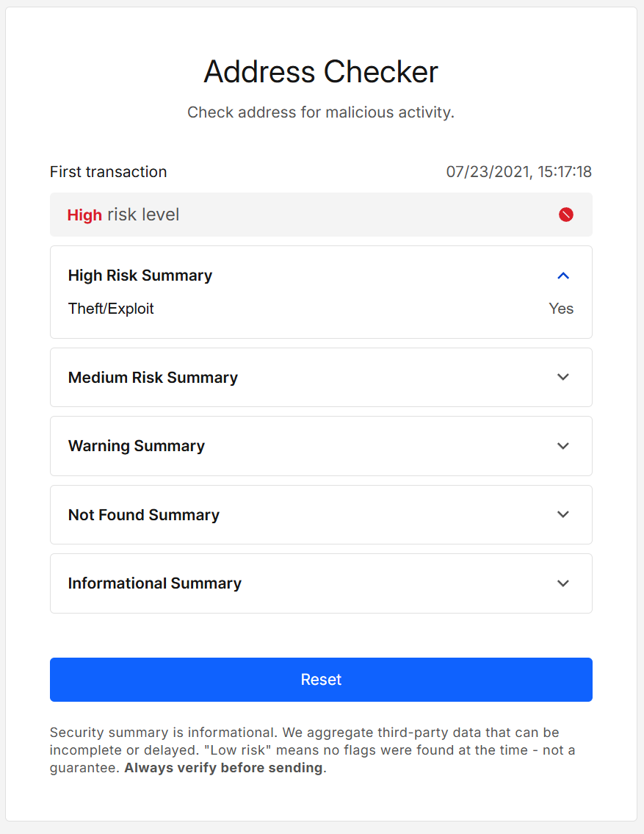The width and height of the screenshot is (644, 834).
Task: Select the High Risk Summary header text
Action: [x=140, y=276]
